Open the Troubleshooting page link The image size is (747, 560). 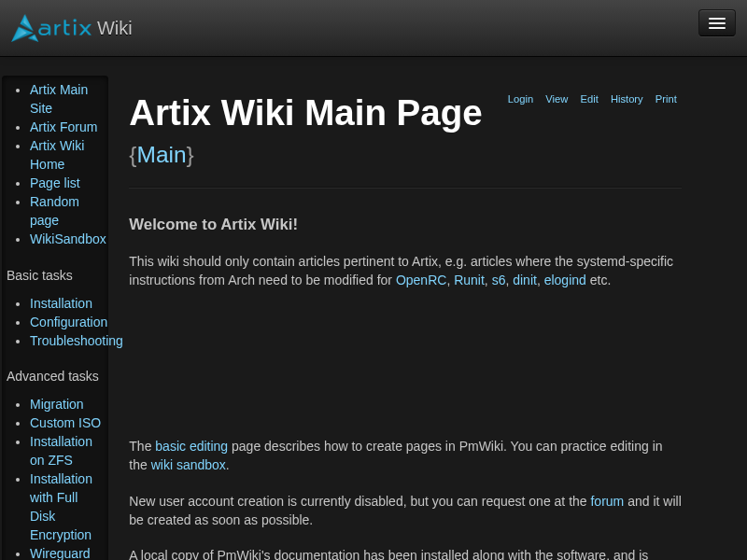pos(77,341)
